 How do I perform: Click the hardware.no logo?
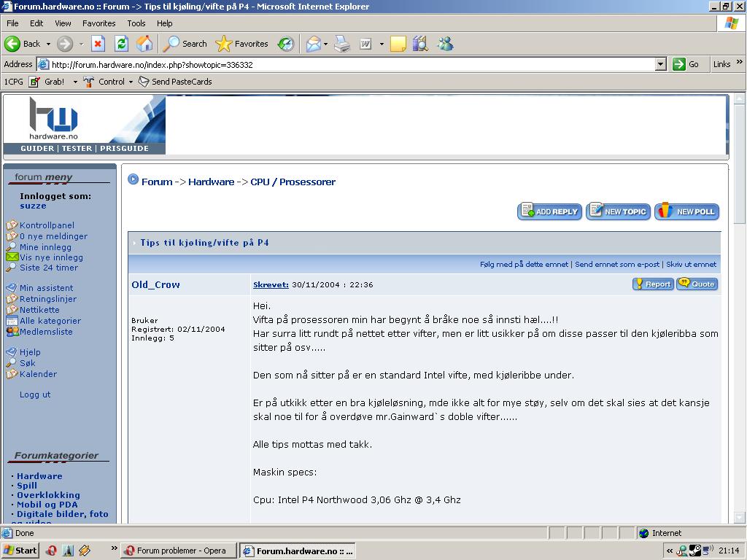[54, 118]
